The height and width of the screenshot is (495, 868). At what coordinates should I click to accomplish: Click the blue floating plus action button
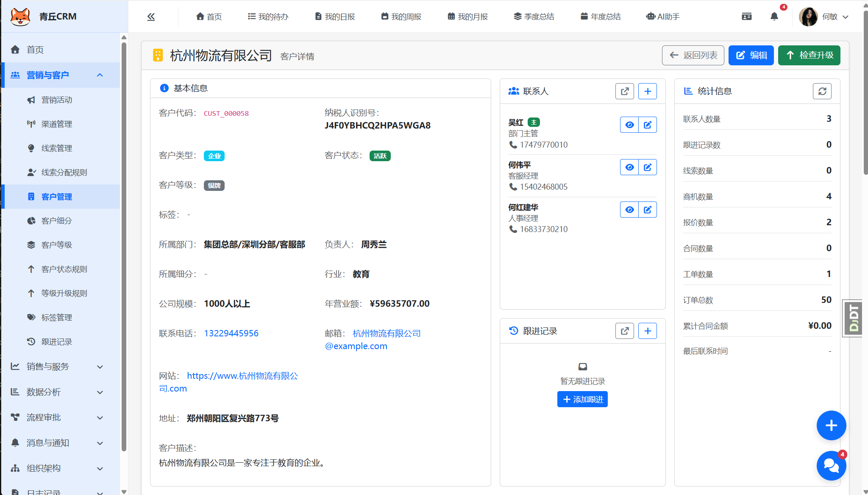click(x=831, y=425)
